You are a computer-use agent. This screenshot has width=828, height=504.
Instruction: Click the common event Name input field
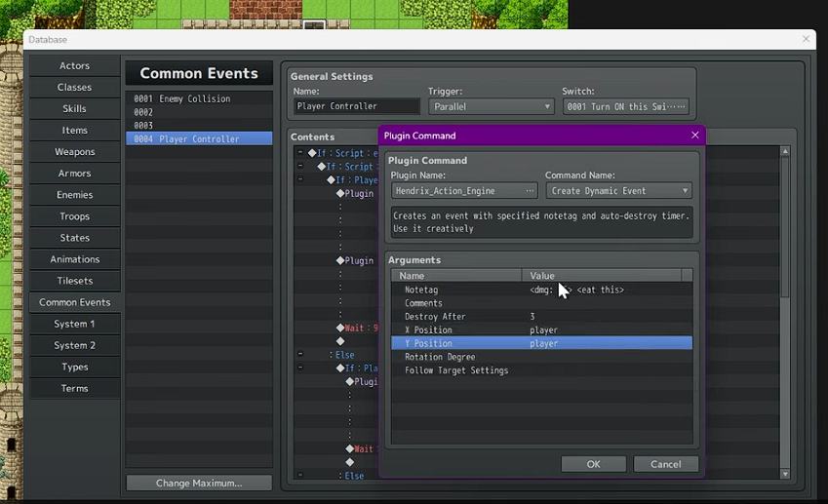click(356, 106)
